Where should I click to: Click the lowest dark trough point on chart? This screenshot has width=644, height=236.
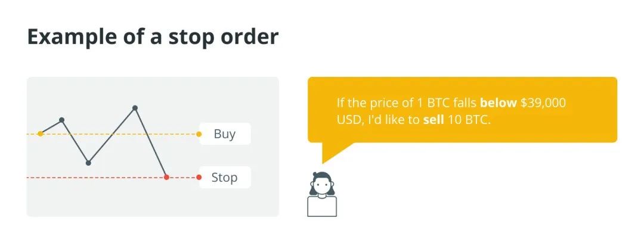click(88, 163)
